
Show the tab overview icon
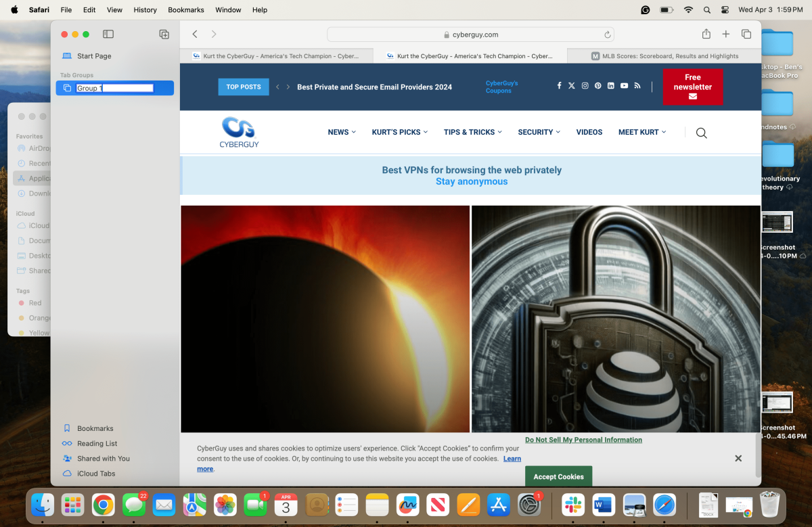coord(746,34)
